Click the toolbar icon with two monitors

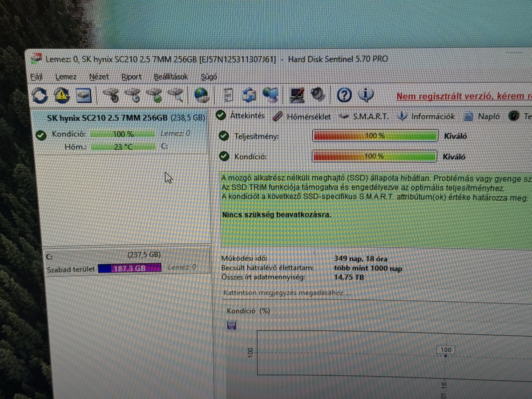271,95
